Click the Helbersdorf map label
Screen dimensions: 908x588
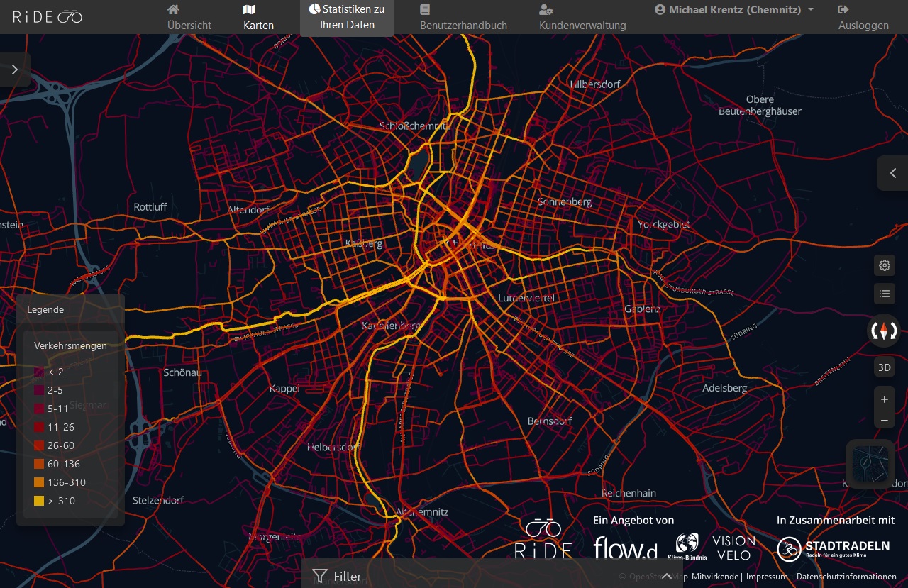[333, 448]
